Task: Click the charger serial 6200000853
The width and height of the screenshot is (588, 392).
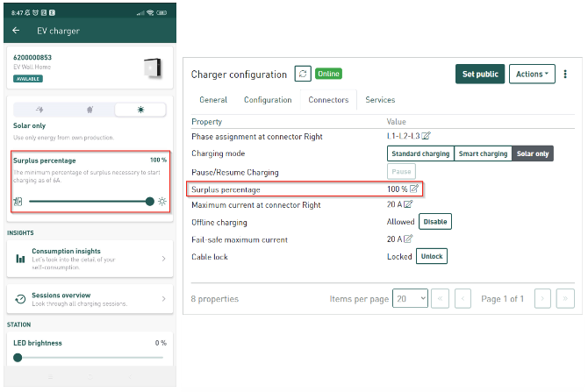Action: pyautogui.click(x=32, y=57)
